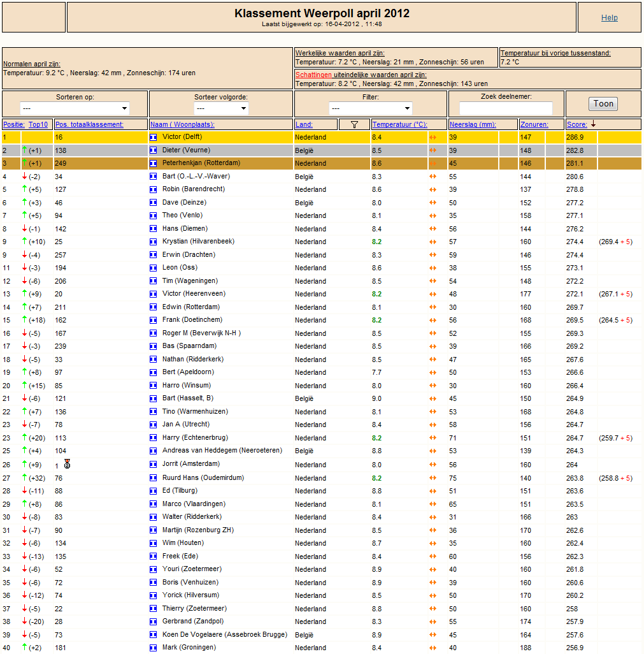The width and height of the screenshot is (644, 654).
Task: Sort by Temperatuur (°C) column header
Action: point(400,124)
